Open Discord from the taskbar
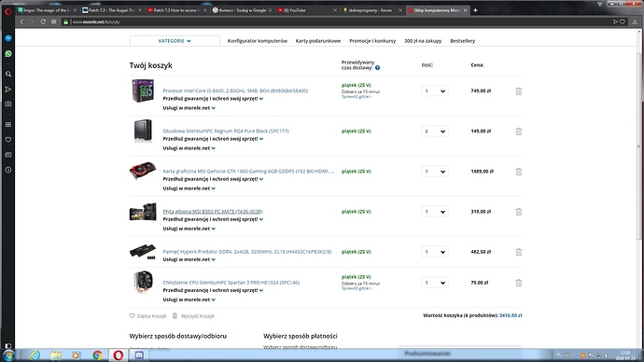 [139, 355]
